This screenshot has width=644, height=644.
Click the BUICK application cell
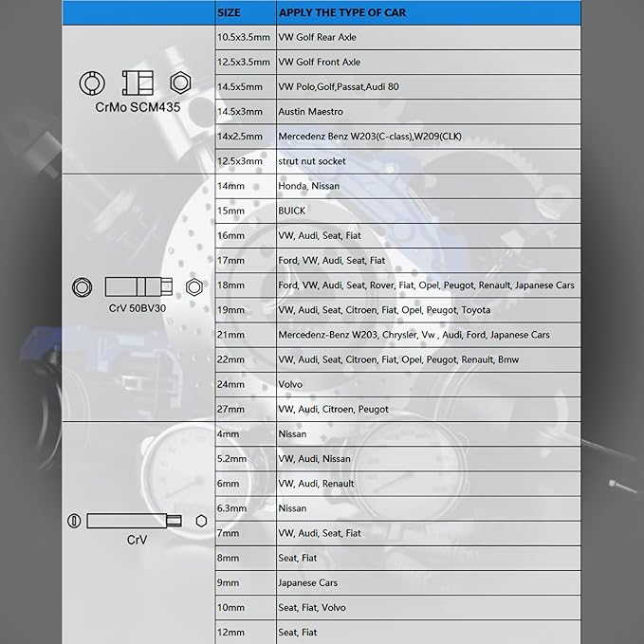tap(291, 211)
